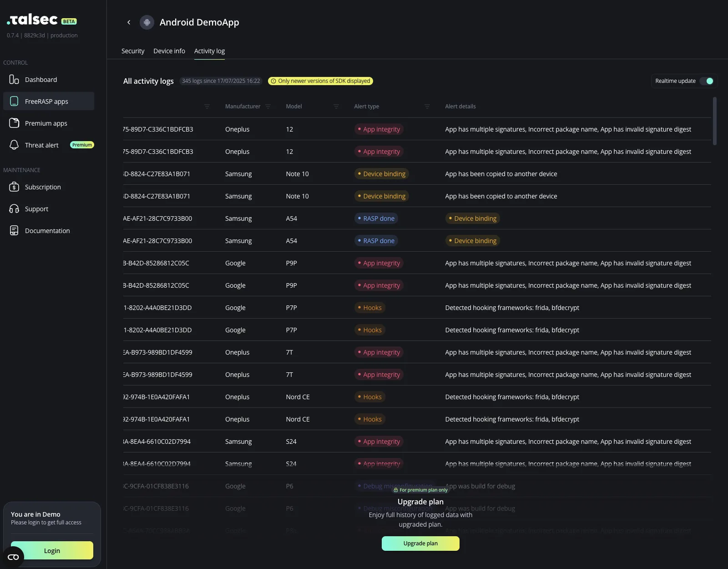
Task: Select the Activity log tab
Action: (x=210, y=51)
